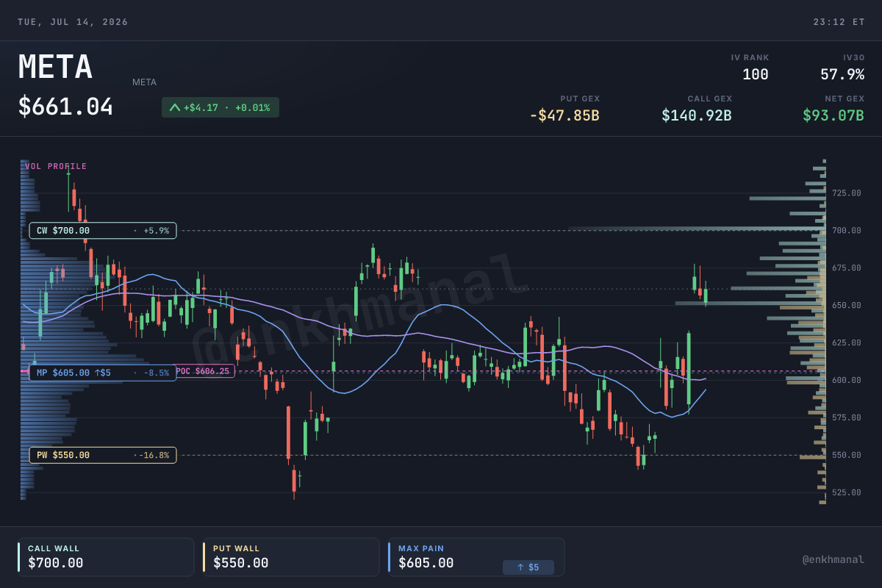Click the 550.00 price axis label

click(x=847, y=455)
